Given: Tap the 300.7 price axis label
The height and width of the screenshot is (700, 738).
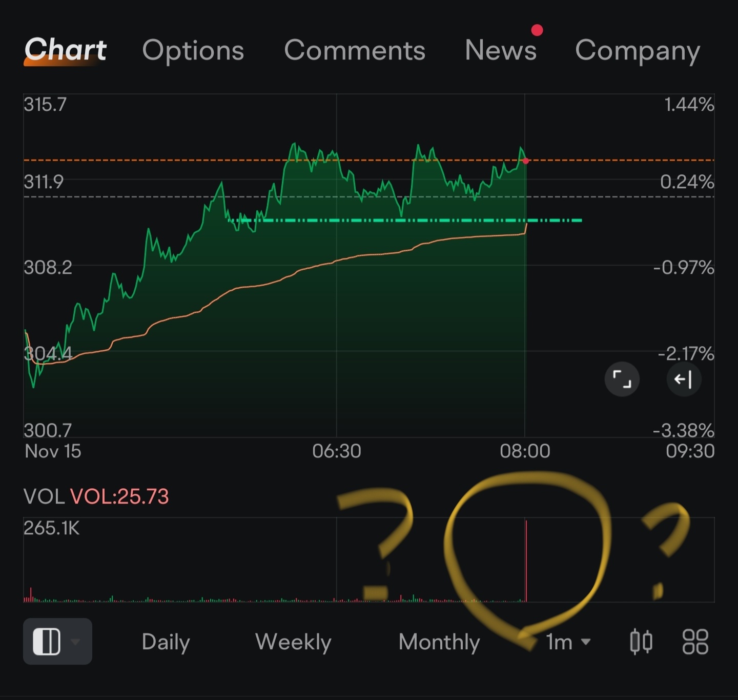Looking at the screenshot, I should coord(48,430).
